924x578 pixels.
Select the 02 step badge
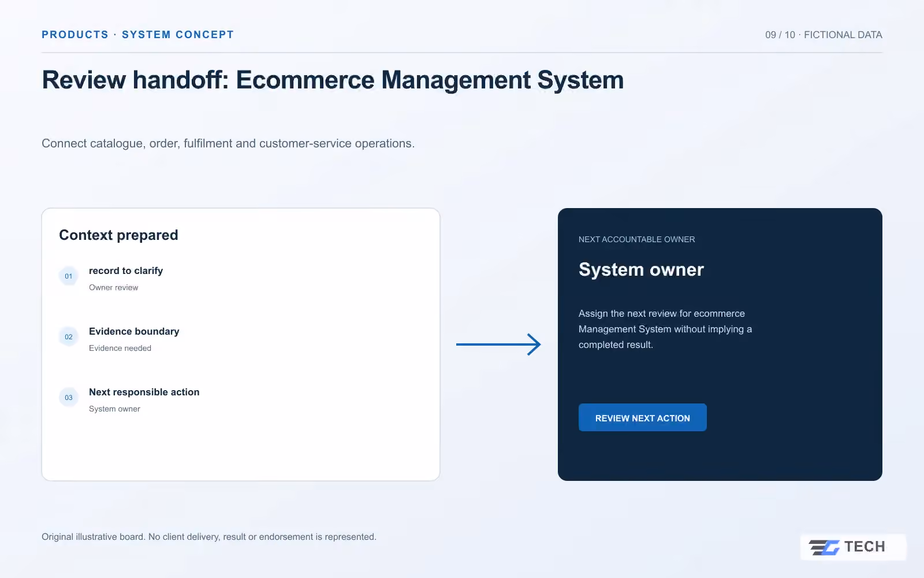coord(69,337)
